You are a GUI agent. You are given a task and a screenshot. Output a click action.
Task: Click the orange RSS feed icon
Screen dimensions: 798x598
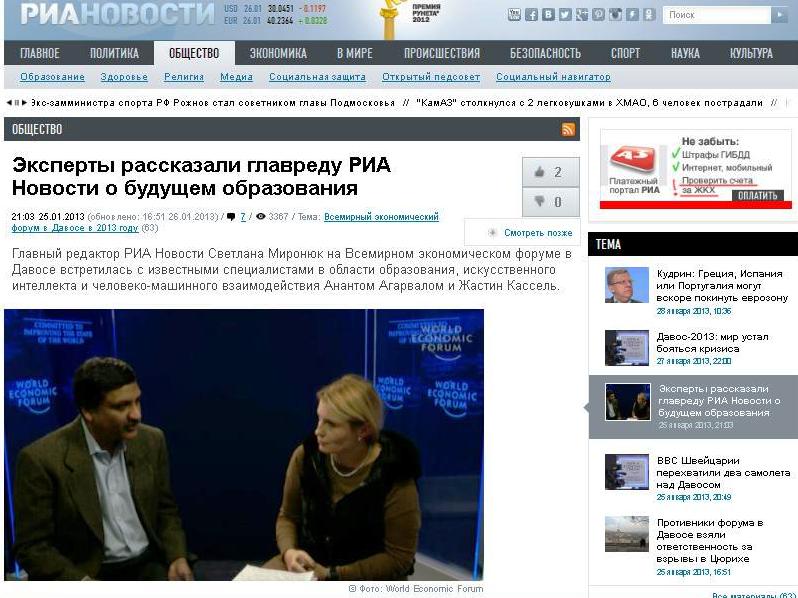point(568,129)
